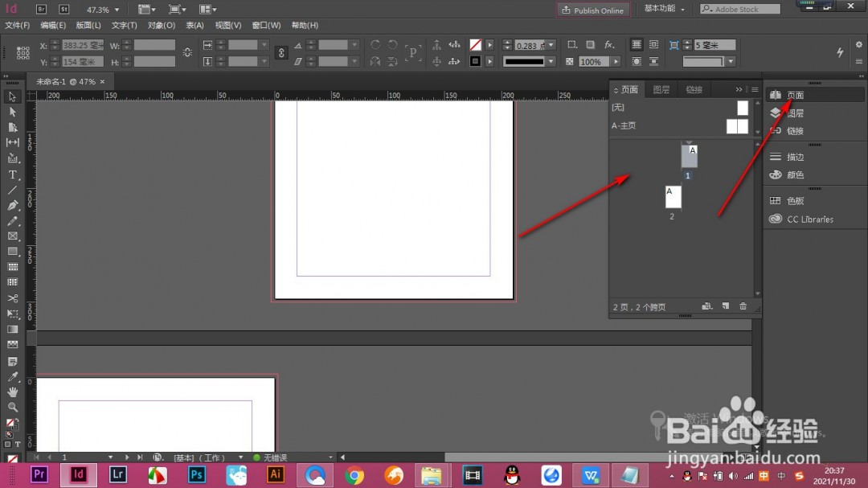The height and width of the screenshot is (488, 868).
Task: Select the Pen tool in the toolbox
Action: (x=13, y=206)
